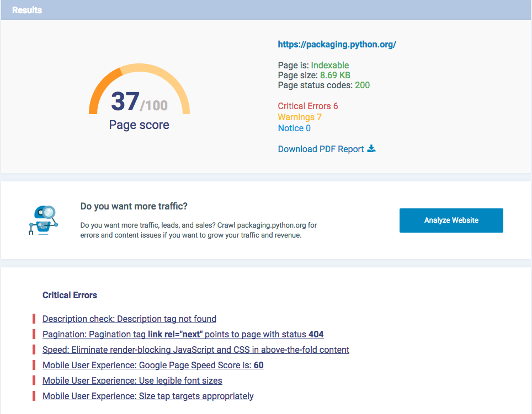532x414 pixels.
Task: Open 'Description tag not found' error
Action: pyautogui.click(x=129, y=319)
